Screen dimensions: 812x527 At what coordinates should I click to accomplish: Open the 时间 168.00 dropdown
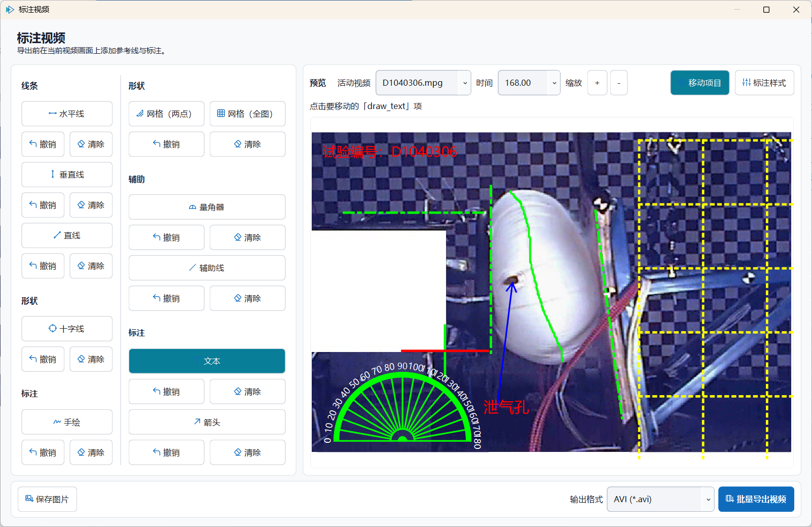[529, 83]
